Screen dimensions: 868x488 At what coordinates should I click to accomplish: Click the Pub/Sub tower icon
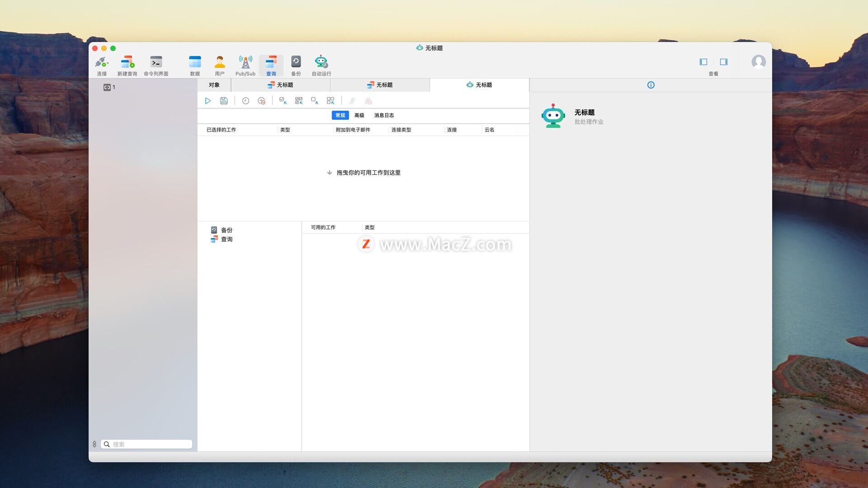[x=245, y=62]
